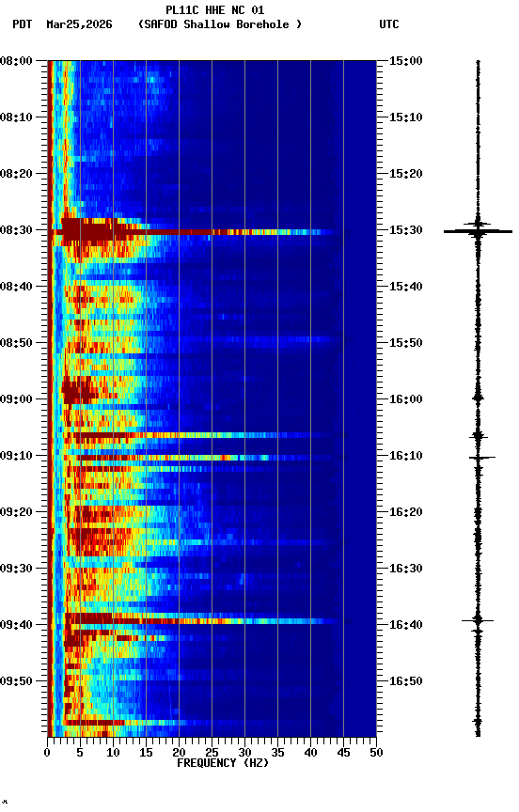Click the FREQUENCY (HZ) axis title
Screen dimensions: 519x812
tap(223, 763)
